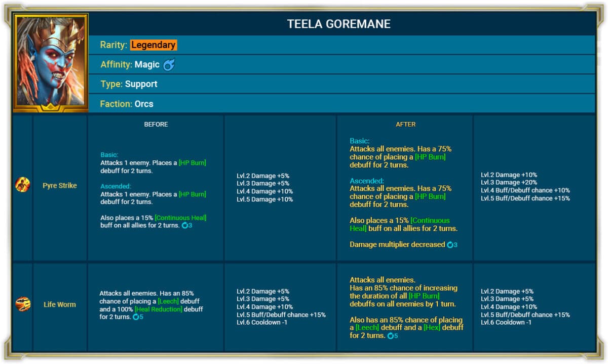Select the Pyre Strike skill icon
Viewport: 608px width, 364px height.
pos(22,185)
